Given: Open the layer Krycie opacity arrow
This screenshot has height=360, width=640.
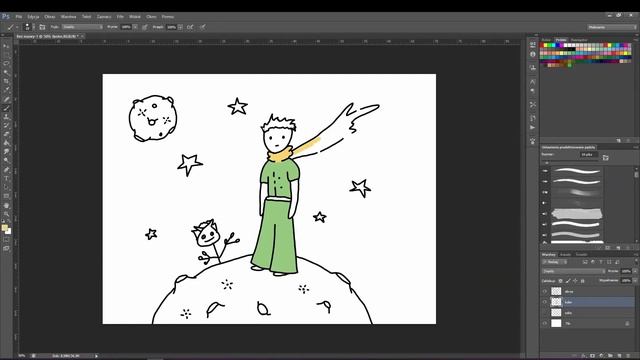Looking at the screenshot, I should pyautogui.click(x=635, y=271).
